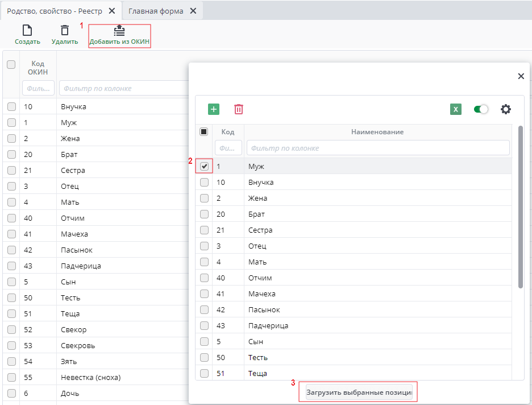
Task: Switch the green toggle in dialog toolbar
Action: (481, 109)
